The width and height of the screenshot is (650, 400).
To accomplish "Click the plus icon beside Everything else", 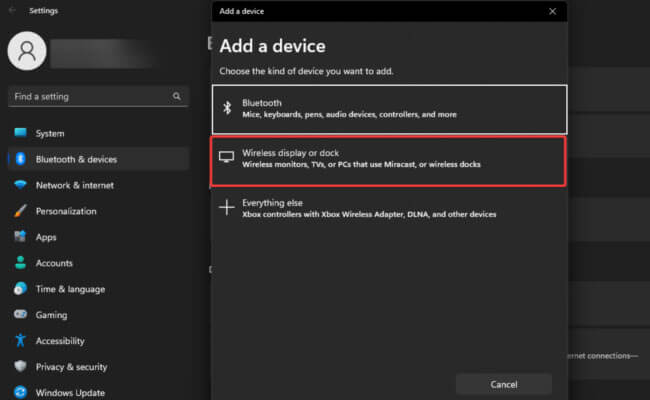I will coord(227,207).
